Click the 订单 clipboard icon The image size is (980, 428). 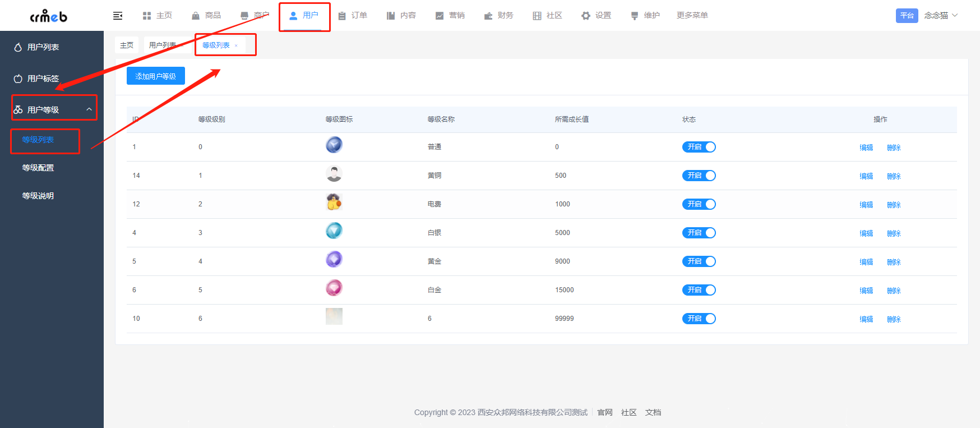click(342, 16)
